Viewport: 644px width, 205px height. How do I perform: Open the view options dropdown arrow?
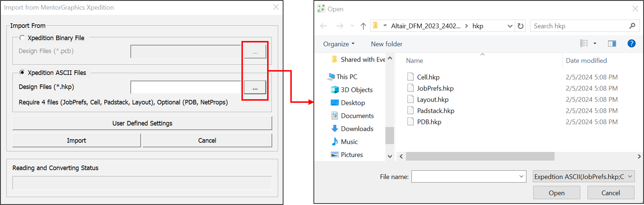point(595,43)
